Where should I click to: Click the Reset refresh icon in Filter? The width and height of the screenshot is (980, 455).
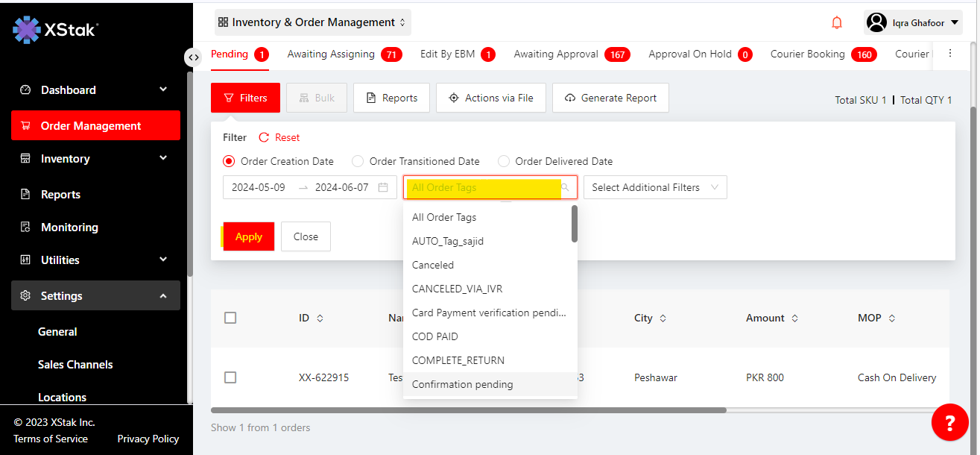pyautogui.click(x=264, y=137)
